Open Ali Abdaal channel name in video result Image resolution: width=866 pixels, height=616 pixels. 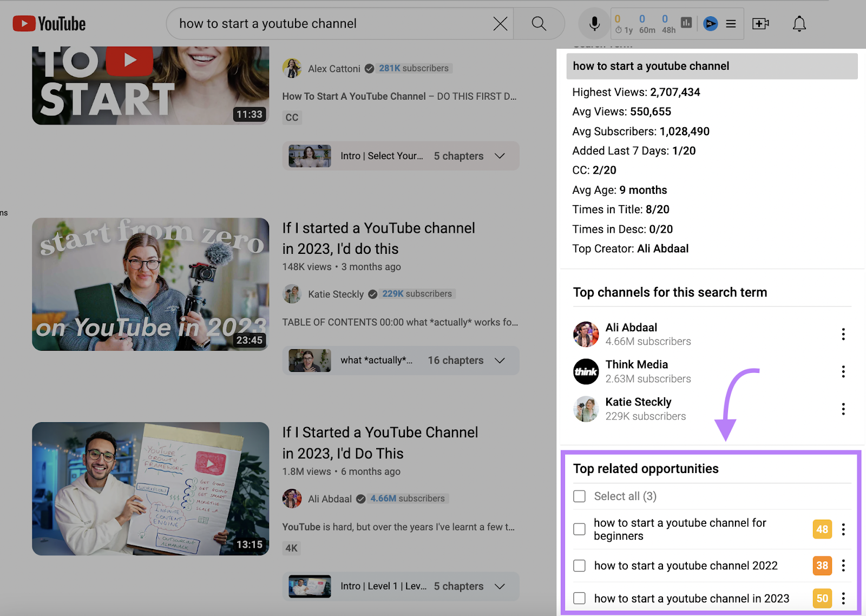tap(330, 499)
